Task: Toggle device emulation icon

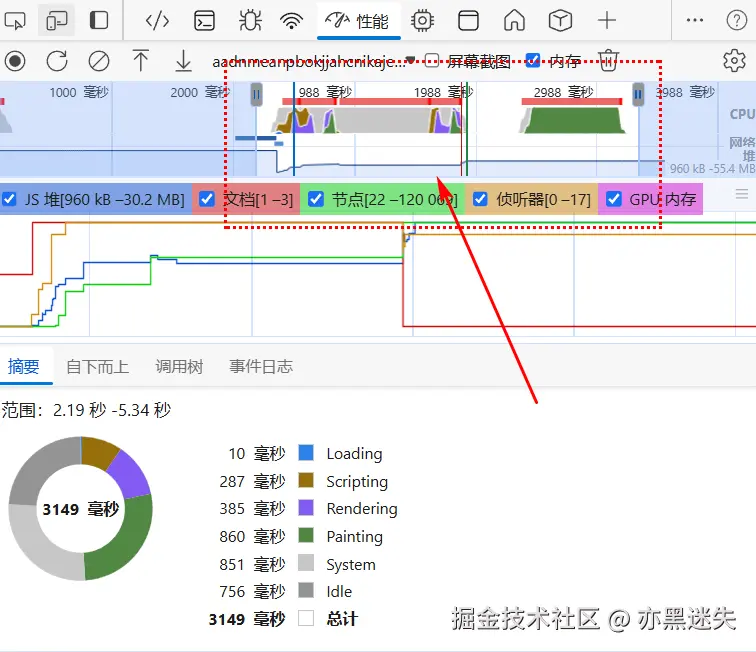Action: (x=56, y=21)
